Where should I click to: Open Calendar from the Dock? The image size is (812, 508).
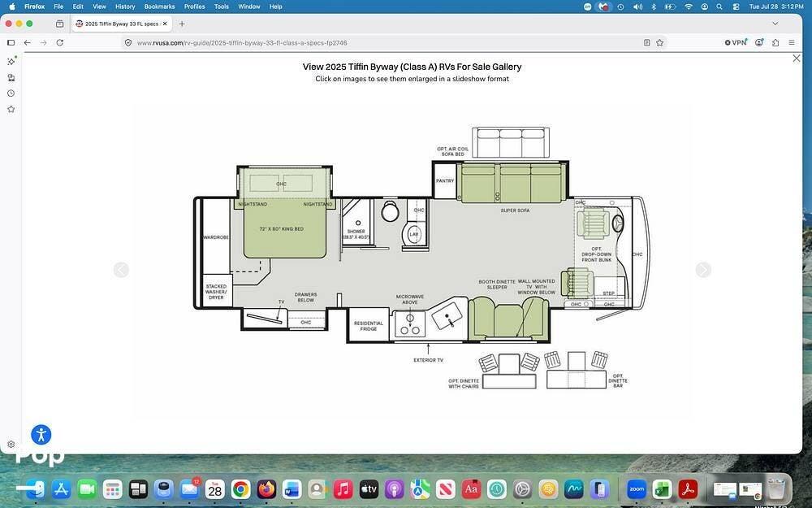215,489
